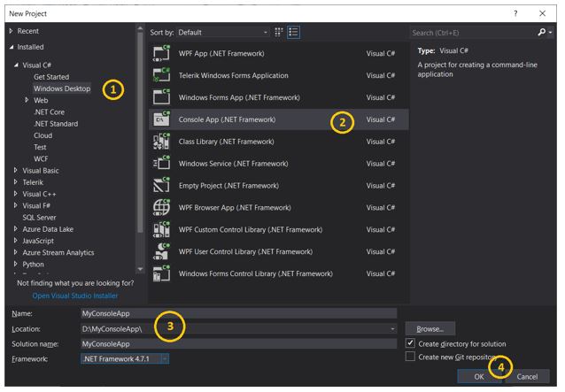Image resolution: width=565 pixels, height=392 pixels.
Task: Select Console App (.NET Framework) text
Action: 227,119
